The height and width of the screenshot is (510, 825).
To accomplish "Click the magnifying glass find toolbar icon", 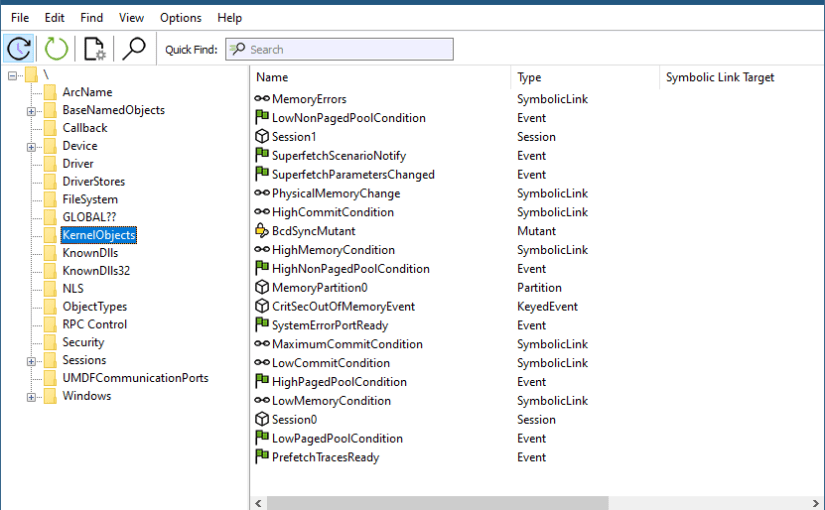I will (x=134, y=49).
